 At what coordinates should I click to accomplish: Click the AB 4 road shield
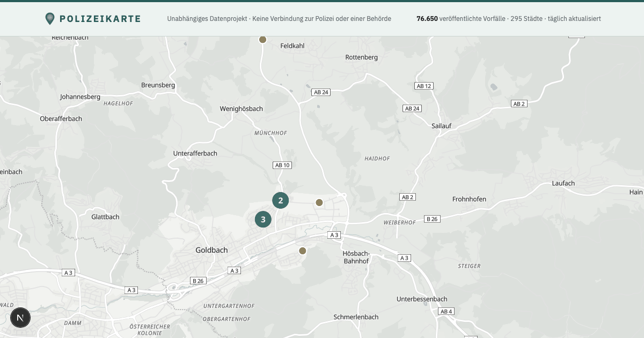tap(446, 312)
